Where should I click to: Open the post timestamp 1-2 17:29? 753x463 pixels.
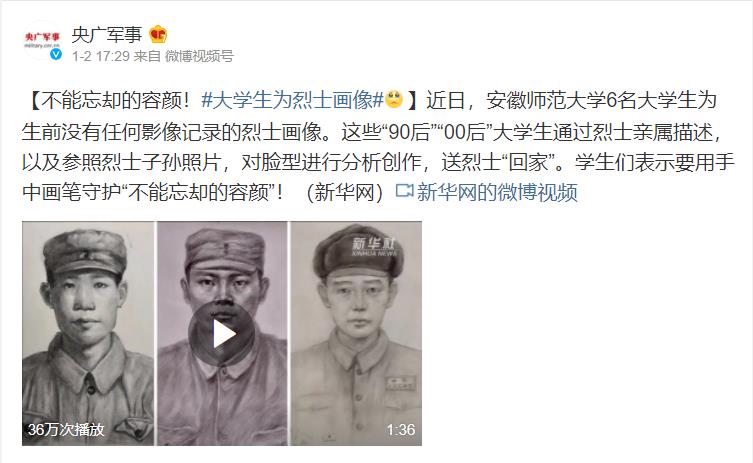[x=101, y=56]
